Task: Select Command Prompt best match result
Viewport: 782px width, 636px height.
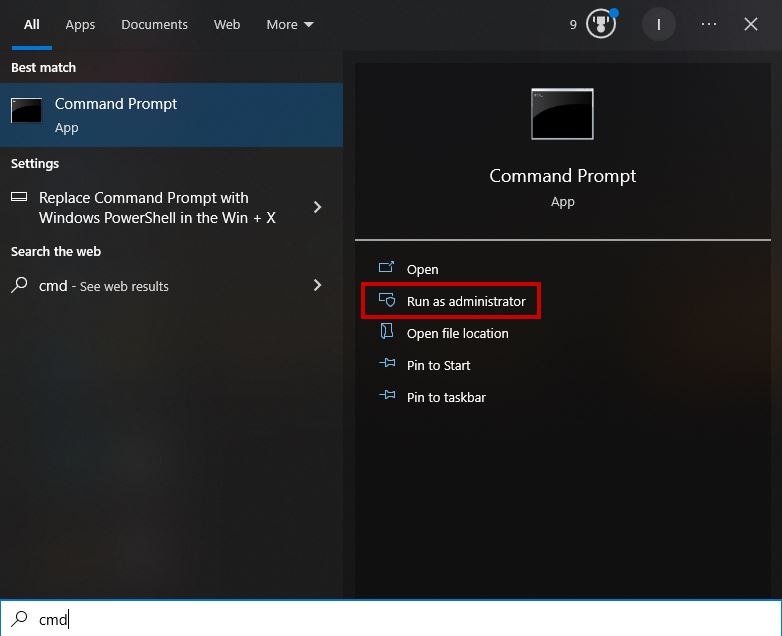Action: click(x=171, y=115)
